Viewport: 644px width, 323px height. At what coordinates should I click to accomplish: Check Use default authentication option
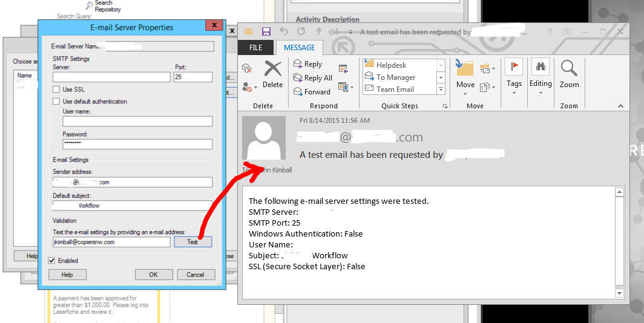[x=57, y=102]
